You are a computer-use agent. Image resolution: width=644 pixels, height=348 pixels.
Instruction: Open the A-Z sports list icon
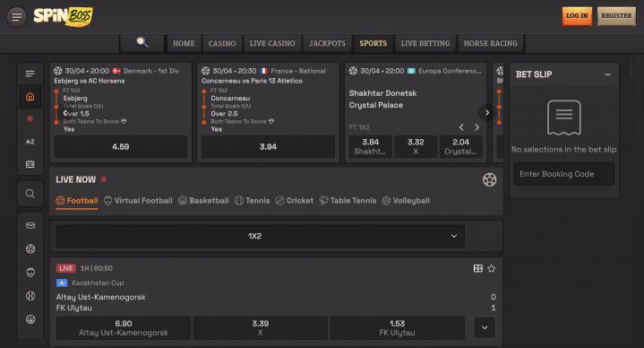pyautogui.click(x=30, y=142)
